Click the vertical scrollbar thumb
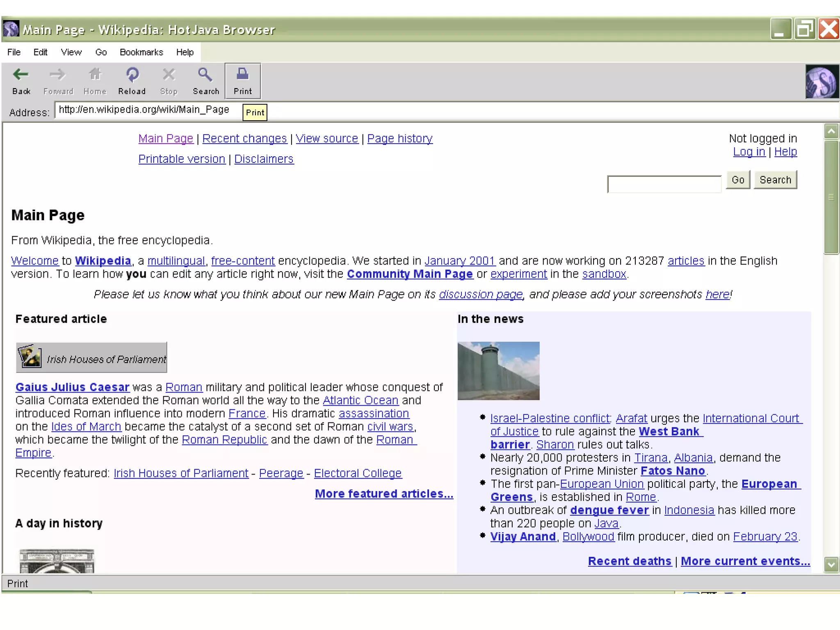Viewport: 840px width, 630px height. click(831, 197)
